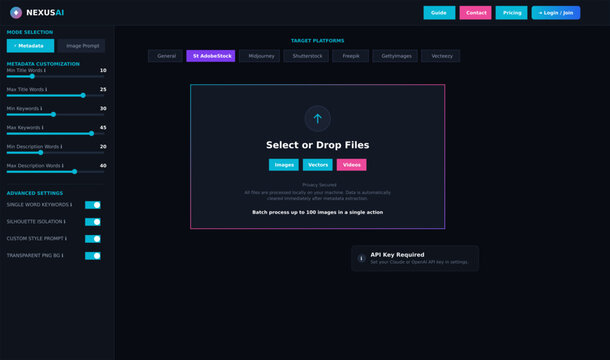The height and width of the screenshot is (360, 610).
Task: Click the NexusAI logo icon
Action: (x=16, y=12)
